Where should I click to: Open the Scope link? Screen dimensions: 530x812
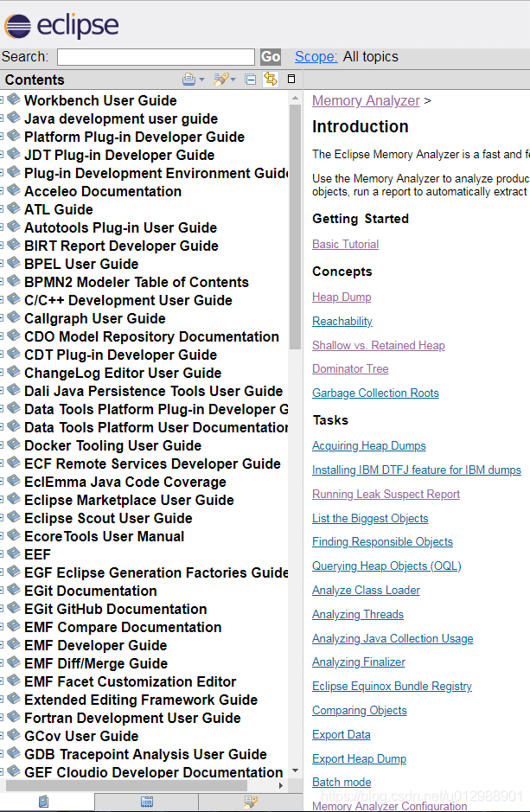[316, 56]
